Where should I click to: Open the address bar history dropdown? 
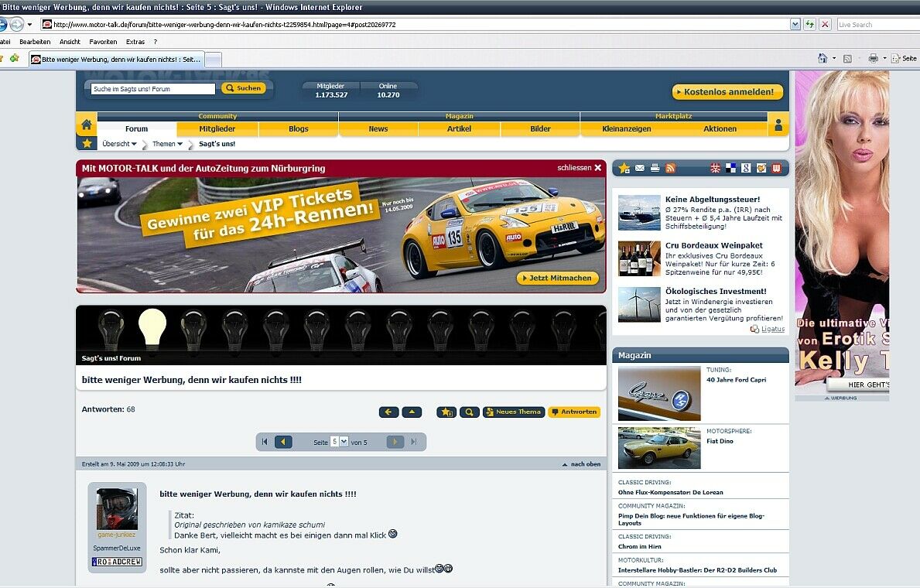(795, 24)
